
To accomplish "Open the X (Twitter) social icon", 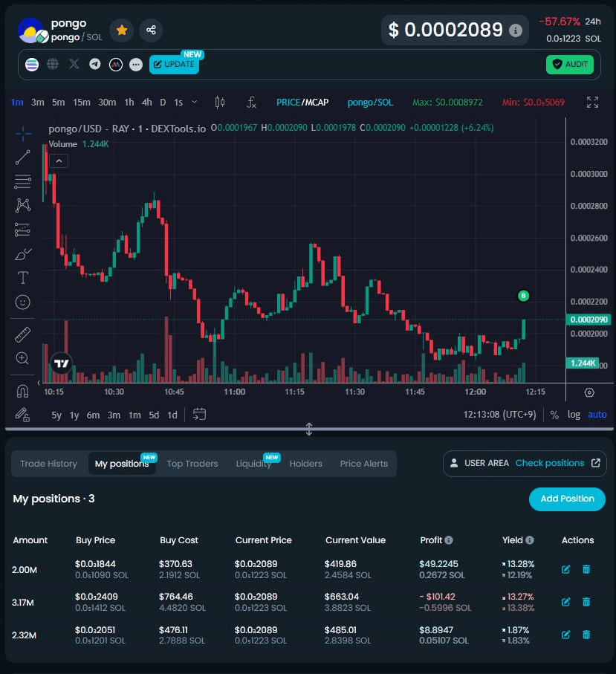I will coord(74,65).
